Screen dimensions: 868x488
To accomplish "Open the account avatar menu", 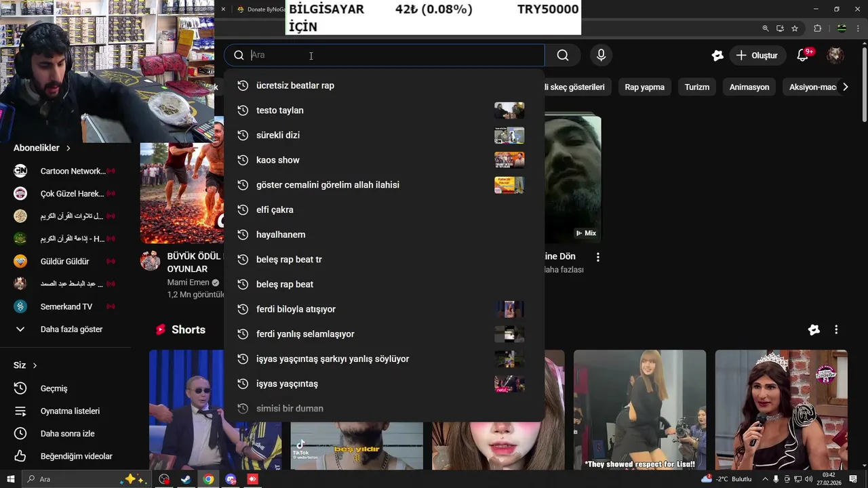I will pyautogui.click(x=835, y=56).
